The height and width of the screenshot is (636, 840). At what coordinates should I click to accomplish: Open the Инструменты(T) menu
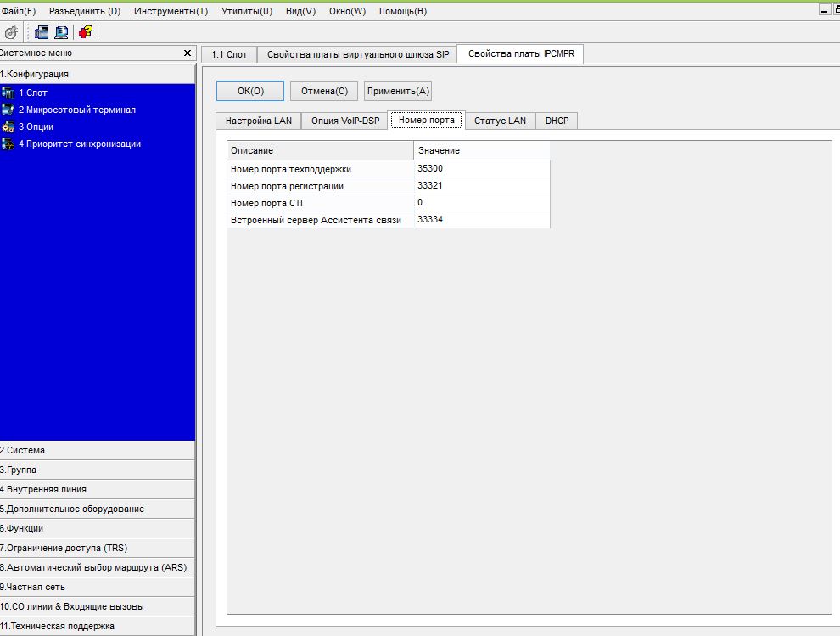tap(171, 11)
